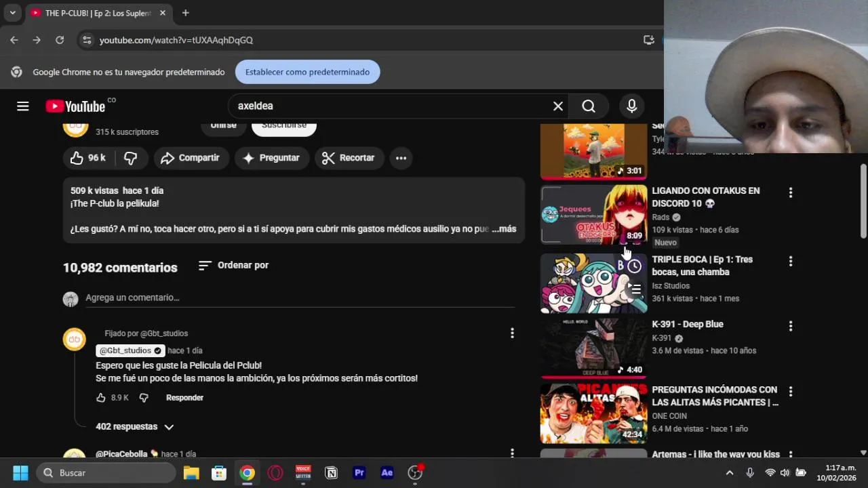Open the Windows Start menu
The image size is (868, 488).
20,473
